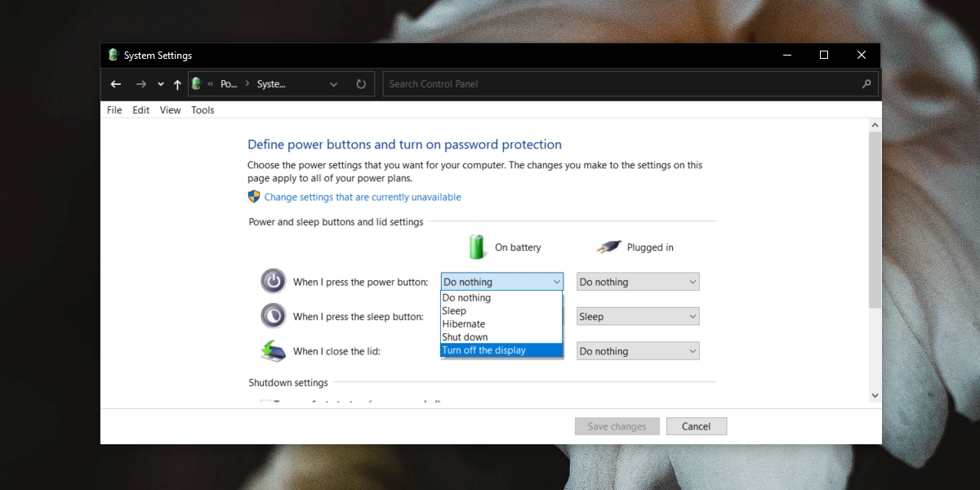Click the scrollbar up arrow

875,126
